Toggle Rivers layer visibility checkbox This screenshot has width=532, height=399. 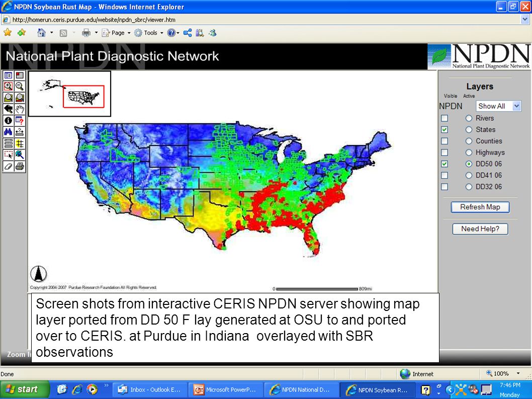[445, 118]
